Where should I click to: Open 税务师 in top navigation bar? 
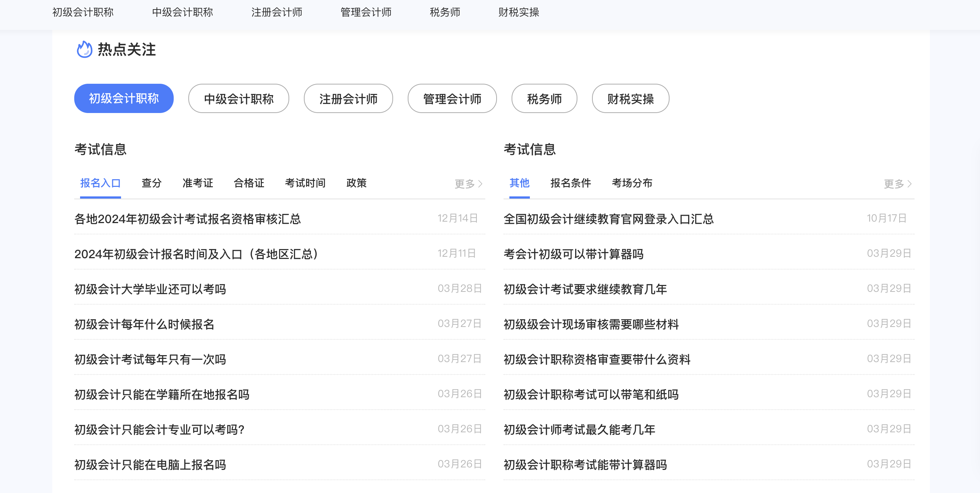[445, 12]
